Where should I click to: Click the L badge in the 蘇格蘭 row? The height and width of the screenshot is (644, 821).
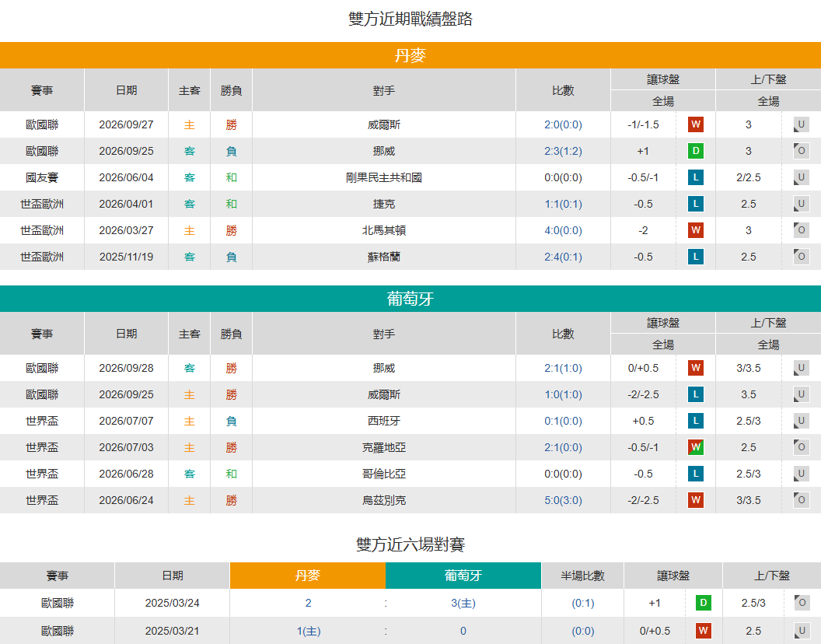695,257
